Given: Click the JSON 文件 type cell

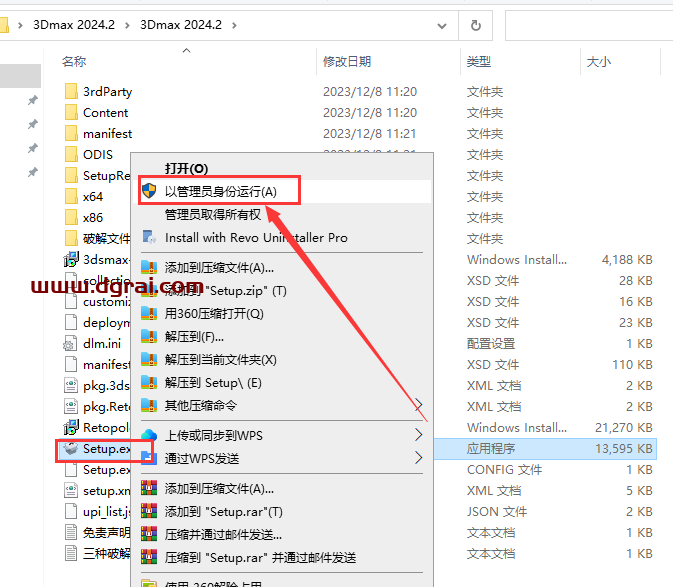Looking at the screenshot, I should coord(497,511).
